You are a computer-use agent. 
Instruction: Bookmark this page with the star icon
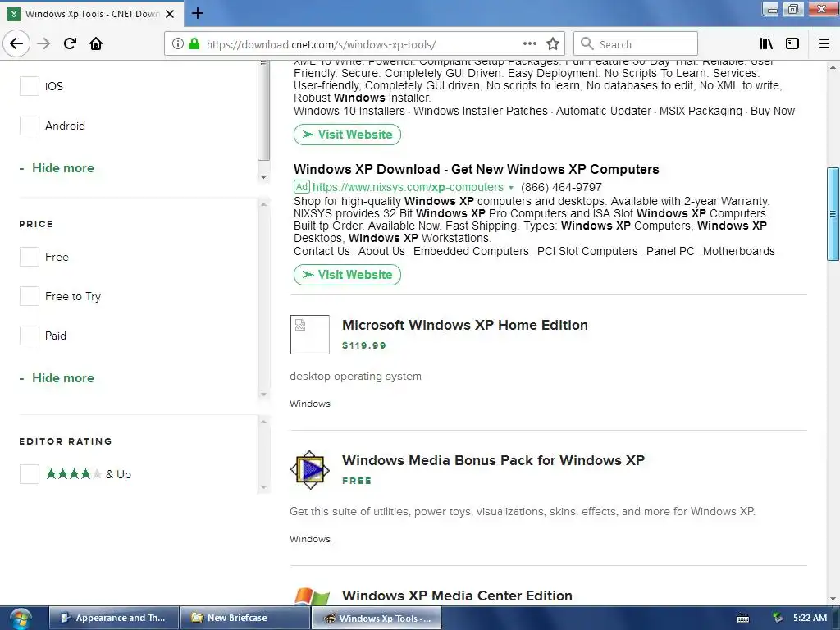(553, 43)
